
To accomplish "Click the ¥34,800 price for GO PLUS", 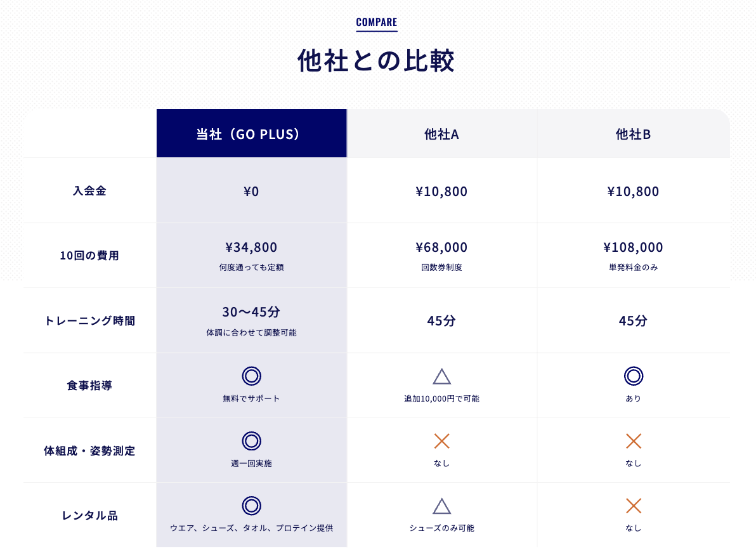I will click(251, 247).
